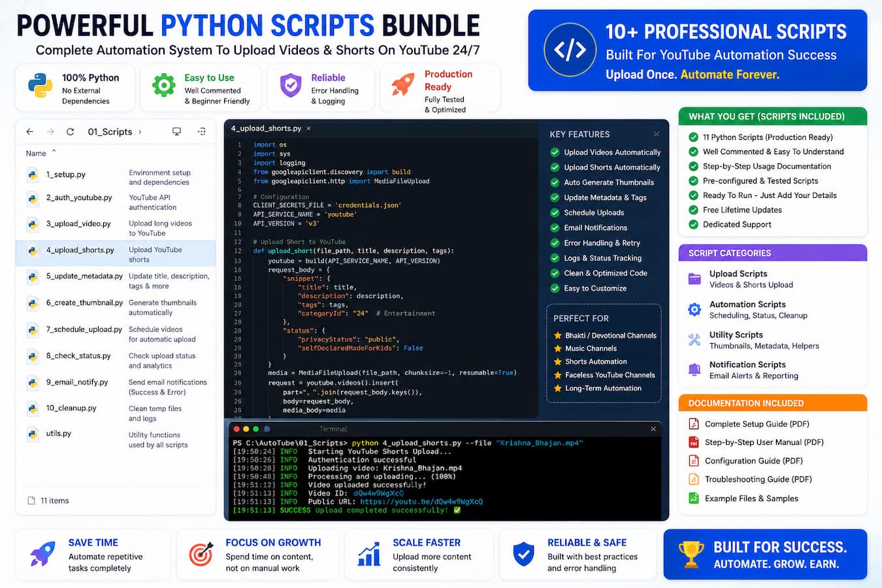
Task: Click the Video ID value in Terminal
Action: click(378, 493)
